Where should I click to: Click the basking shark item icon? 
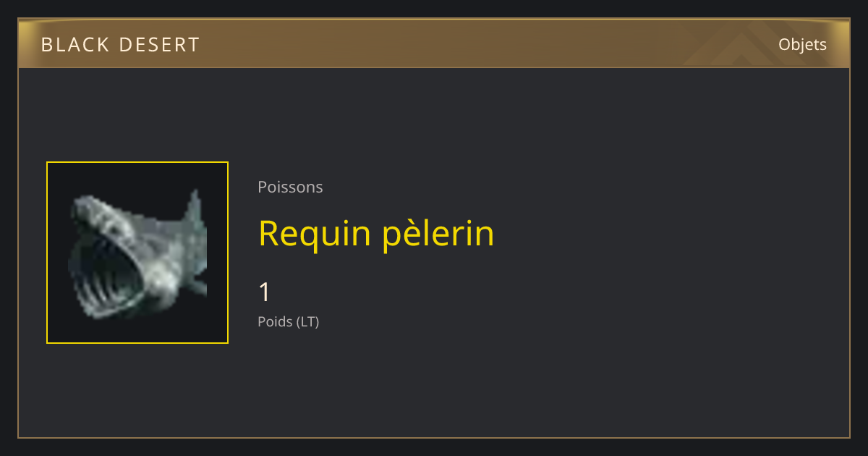pyautogui.click(x=137, y=253)
